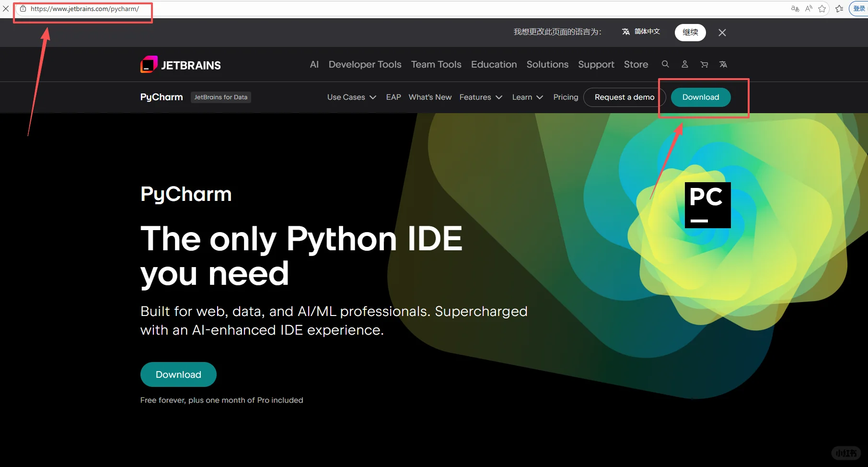The height and width of the screenshot is (467, 868).
Task: Expand the Features dropdown
Action: point(481,97)
